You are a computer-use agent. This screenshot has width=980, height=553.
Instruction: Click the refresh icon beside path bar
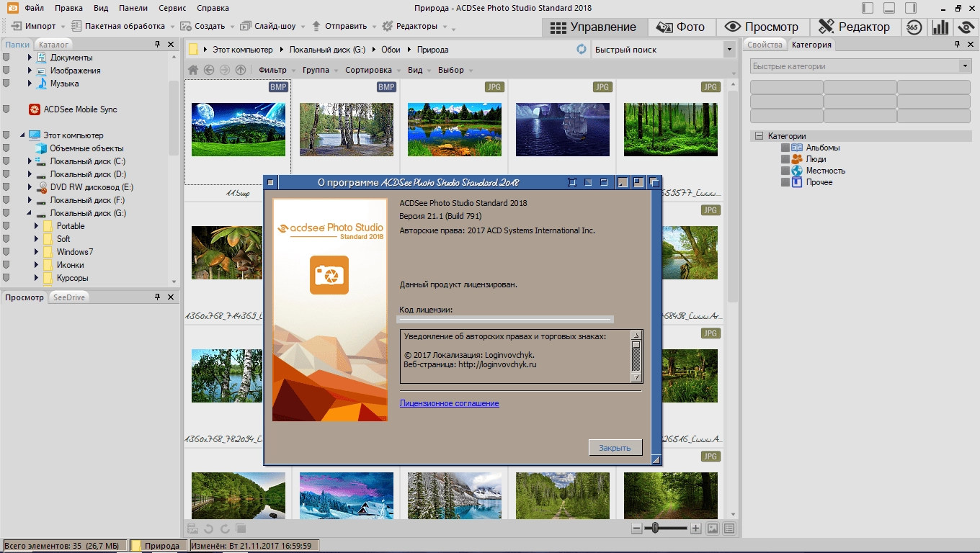pyautogui.click(x=582, y=50)
